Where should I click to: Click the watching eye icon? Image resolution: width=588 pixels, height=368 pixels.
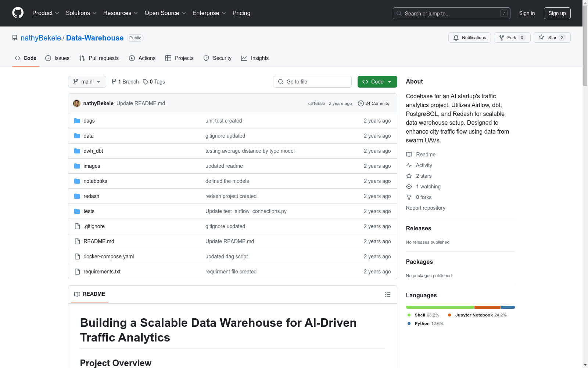(x=409, y=187)
